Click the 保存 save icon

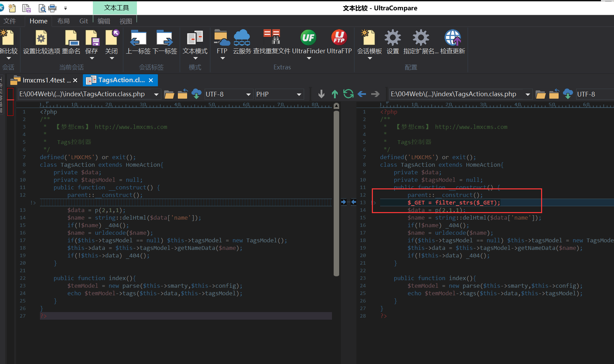click(92, 38)
